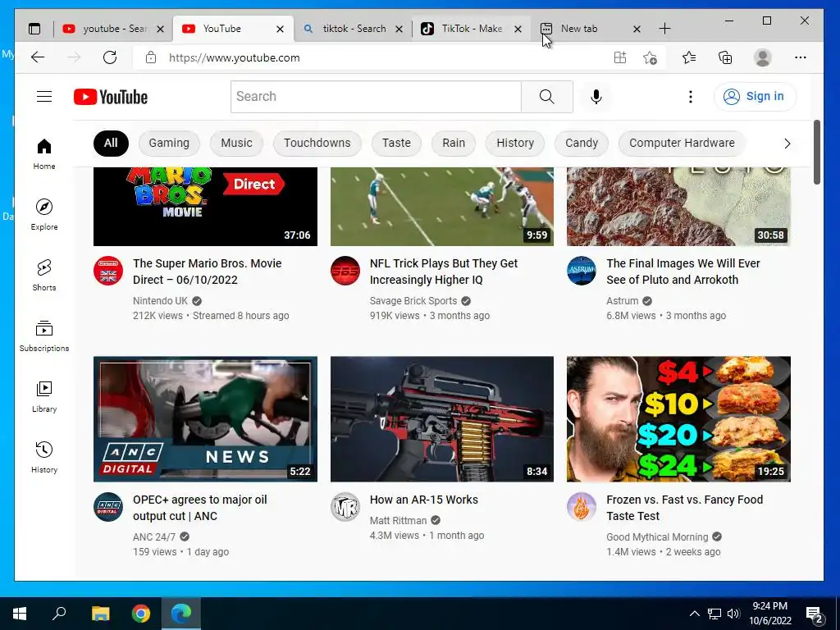
Task: Select the Rain filter chip
Action: click(454, 143)
